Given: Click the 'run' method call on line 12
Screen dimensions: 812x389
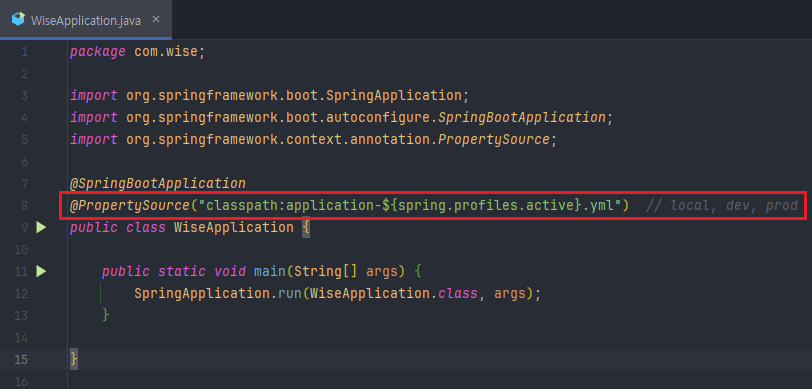Looking at the screenshot, I should pyautogui.click(x=290, y=294).
